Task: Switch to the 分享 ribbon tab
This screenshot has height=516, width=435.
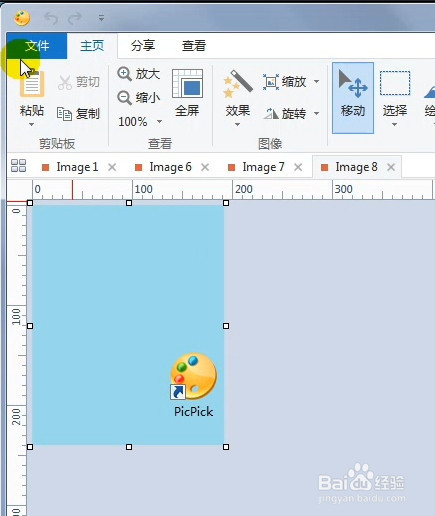Action: point(143,46)
